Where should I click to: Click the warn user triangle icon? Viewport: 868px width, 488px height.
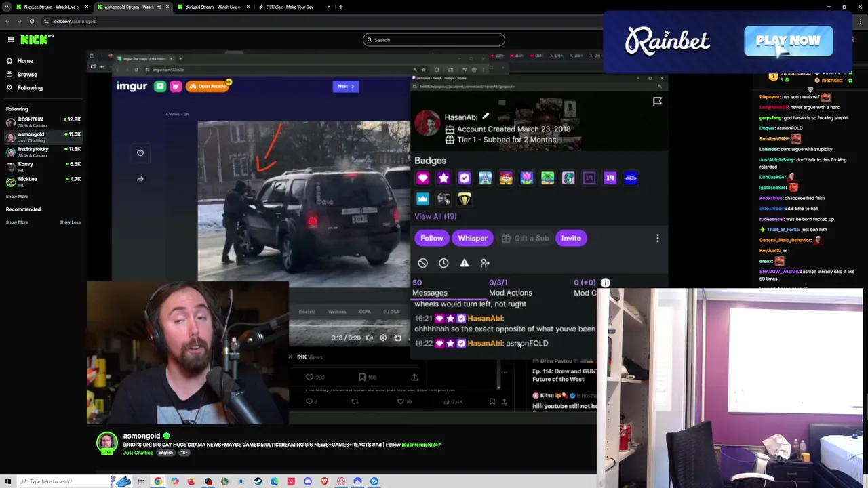[465, 263]
